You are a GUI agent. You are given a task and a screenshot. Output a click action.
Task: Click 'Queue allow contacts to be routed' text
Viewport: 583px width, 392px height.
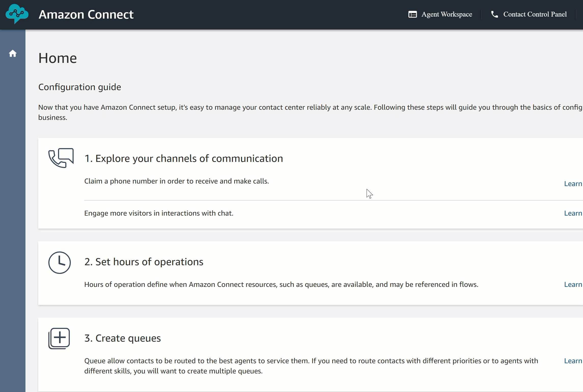tap(311, 366)
